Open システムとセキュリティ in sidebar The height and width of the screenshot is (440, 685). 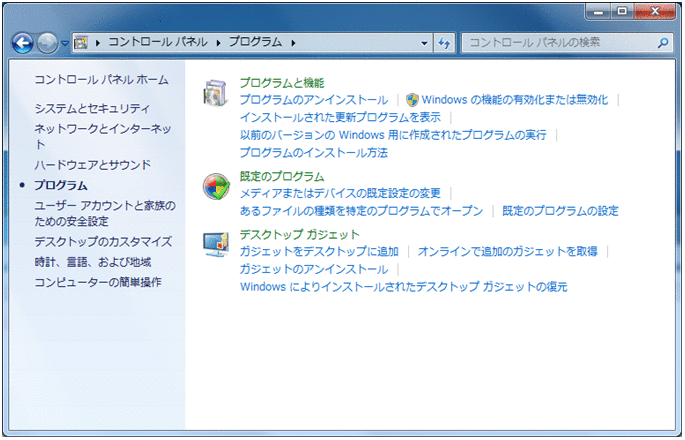coord(92,108)
